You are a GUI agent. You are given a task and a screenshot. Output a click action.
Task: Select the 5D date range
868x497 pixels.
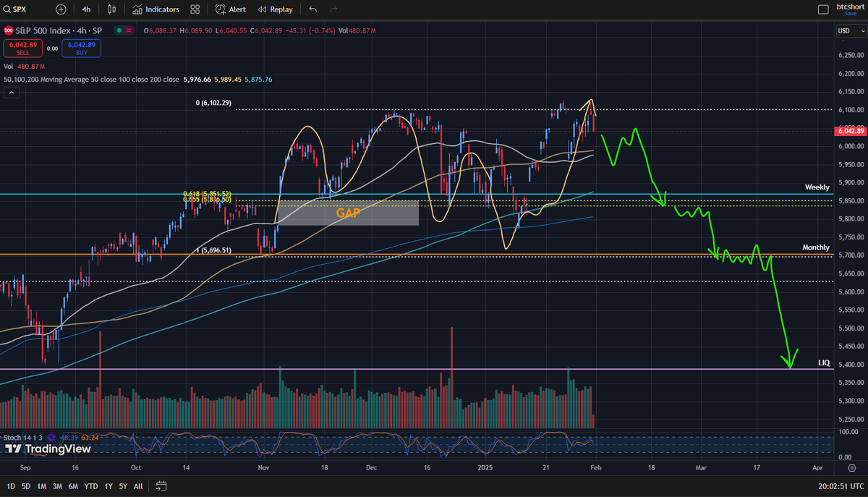tap(26, 485)
